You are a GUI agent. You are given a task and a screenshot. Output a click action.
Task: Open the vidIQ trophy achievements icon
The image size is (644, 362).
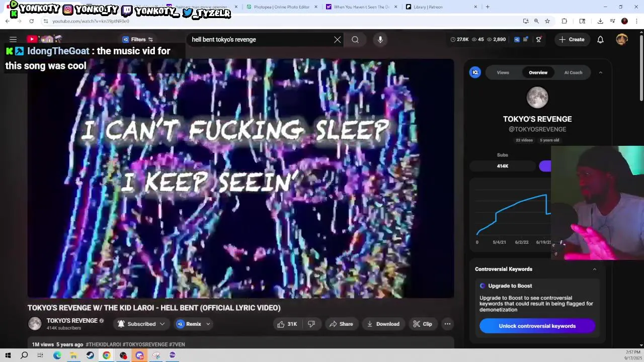pos(538,39)
